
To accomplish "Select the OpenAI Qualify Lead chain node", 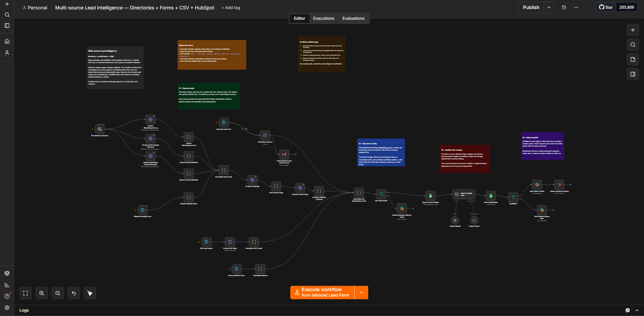I will (464, 194).
